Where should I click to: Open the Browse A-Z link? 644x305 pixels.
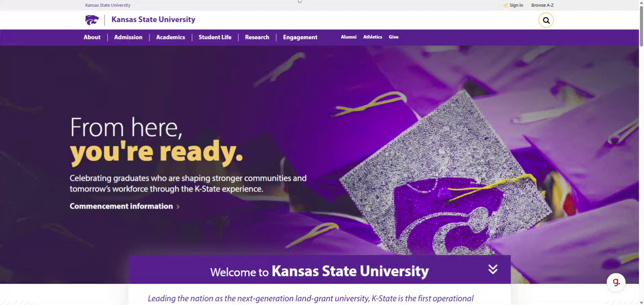coord(542,5)
